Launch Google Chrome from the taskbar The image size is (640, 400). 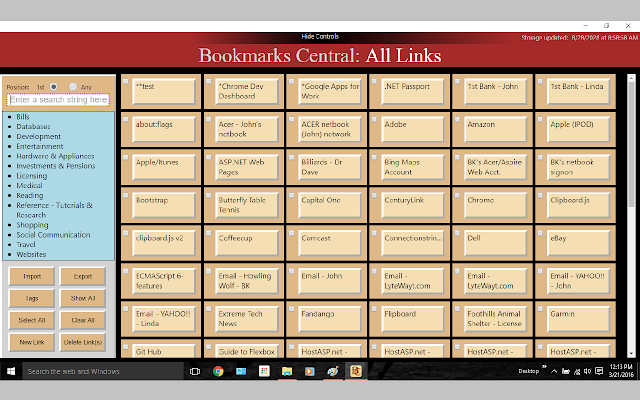click(218, 371)
